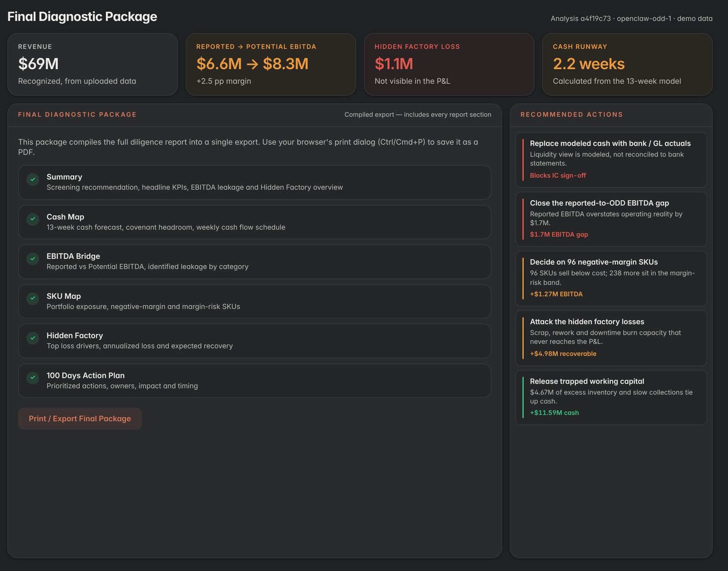The height and width of the screenshot is (571, 728).
Task: Click 'Prioritized actions, owners, impact and timing' text
Action: pos(122,386)
